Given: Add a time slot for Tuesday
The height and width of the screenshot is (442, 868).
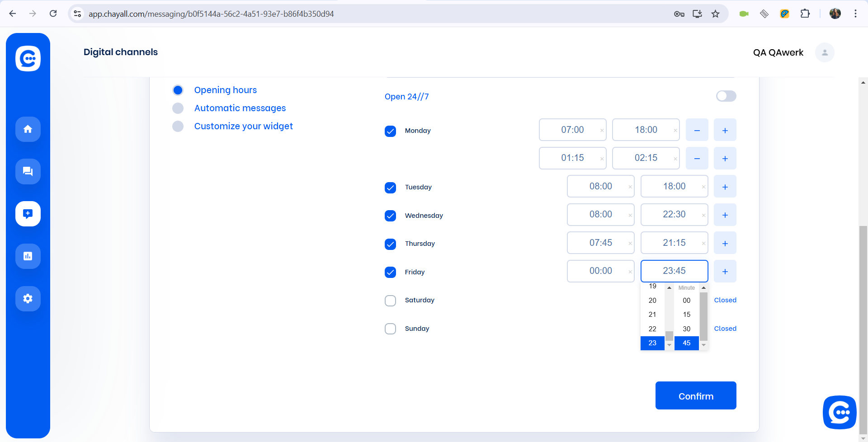Looking at the screenshot, I should pos(725,187).
